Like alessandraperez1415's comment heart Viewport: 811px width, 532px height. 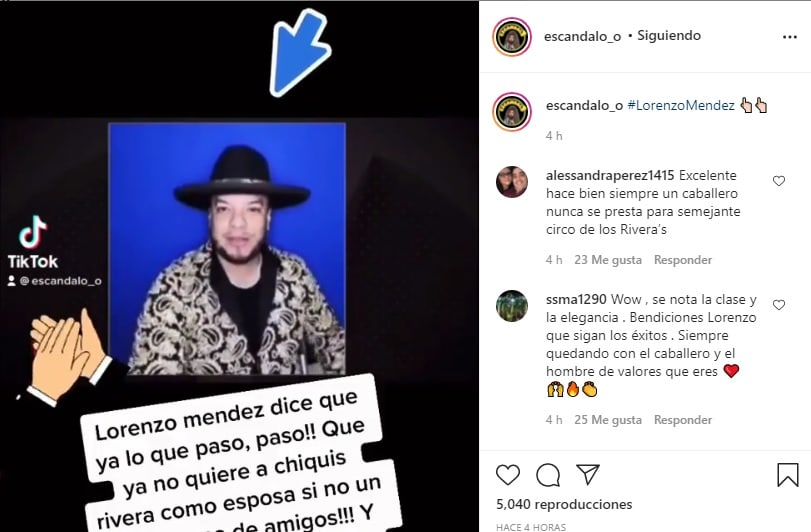coord(778,181)
